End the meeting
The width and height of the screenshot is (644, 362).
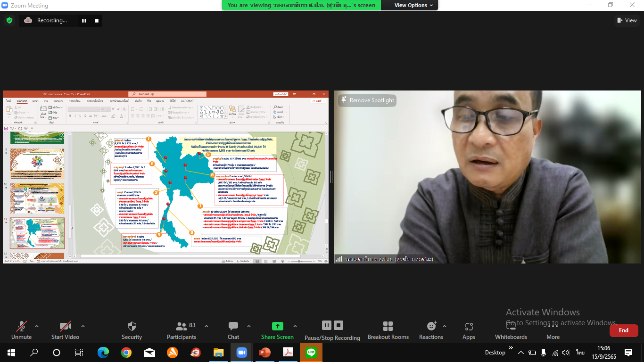(624, 330)
